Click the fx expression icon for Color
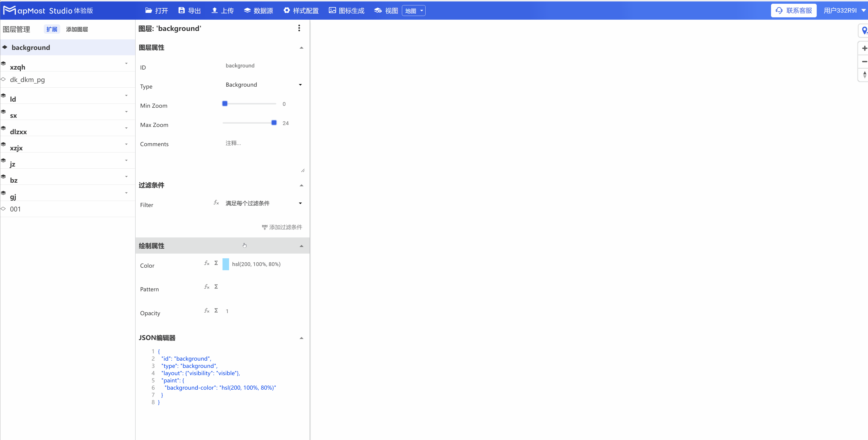The height and width of the screenshot is (440, 868). (x=207, y=263)
